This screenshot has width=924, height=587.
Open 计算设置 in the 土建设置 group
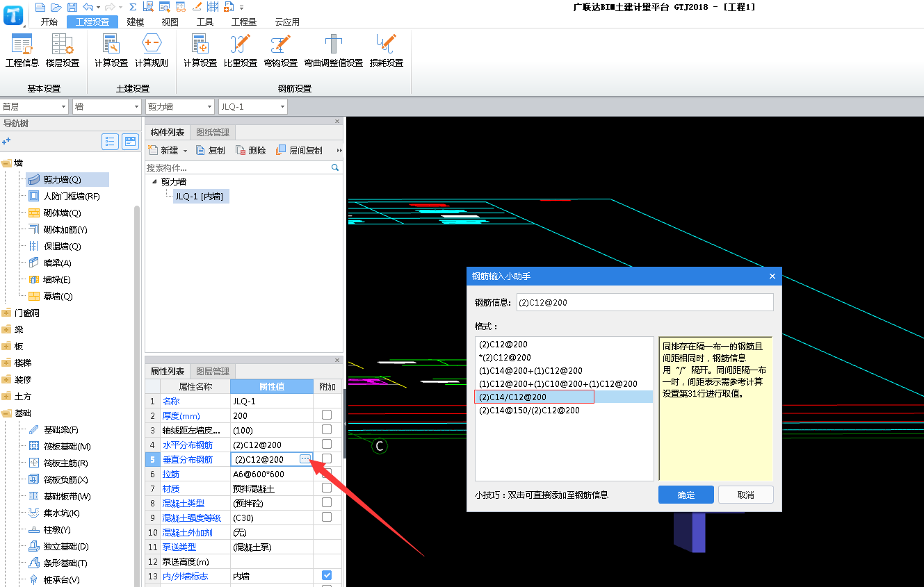tap(111, 50)
